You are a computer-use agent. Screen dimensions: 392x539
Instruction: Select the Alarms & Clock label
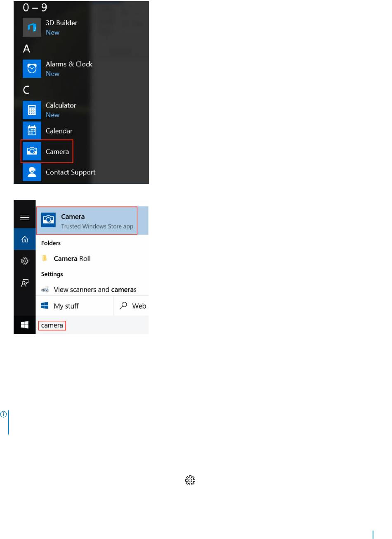(x=69, y=64)
